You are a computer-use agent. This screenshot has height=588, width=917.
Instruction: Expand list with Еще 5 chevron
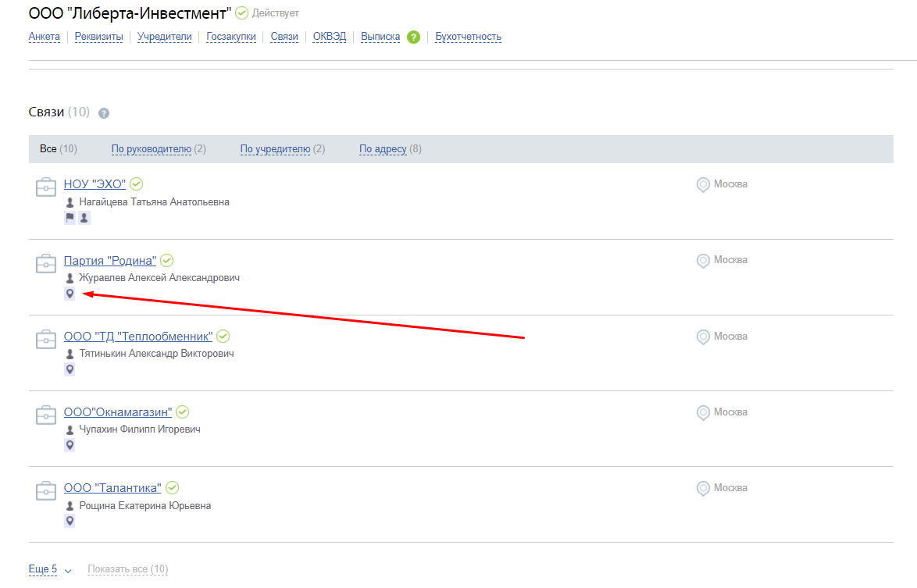(x=68, y=571)
